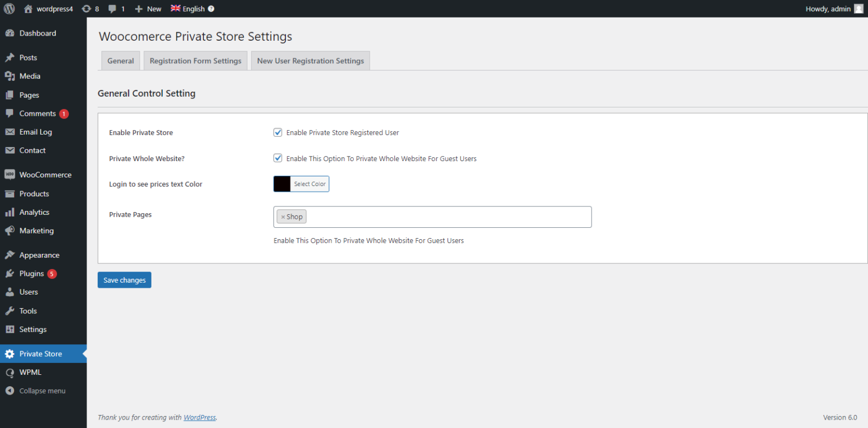Select the WPML sidebar icon

pos(10,372)
